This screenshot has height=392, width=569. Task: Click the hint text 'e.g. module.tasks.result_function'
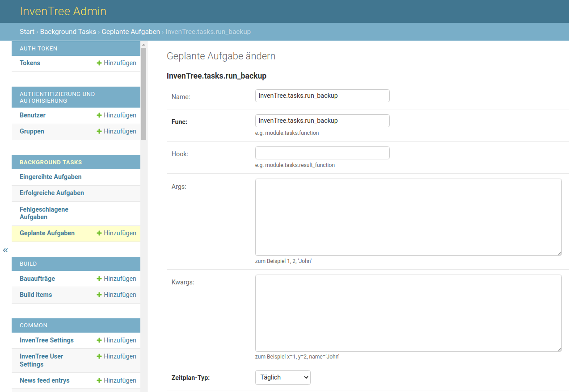[x=295, y=165]
